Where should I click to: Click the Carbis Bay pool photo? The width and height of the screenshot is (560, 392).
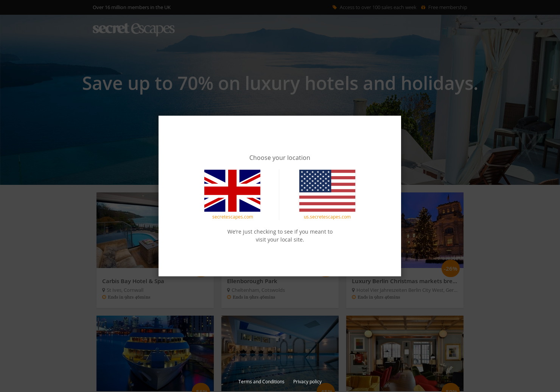(128, 230)
